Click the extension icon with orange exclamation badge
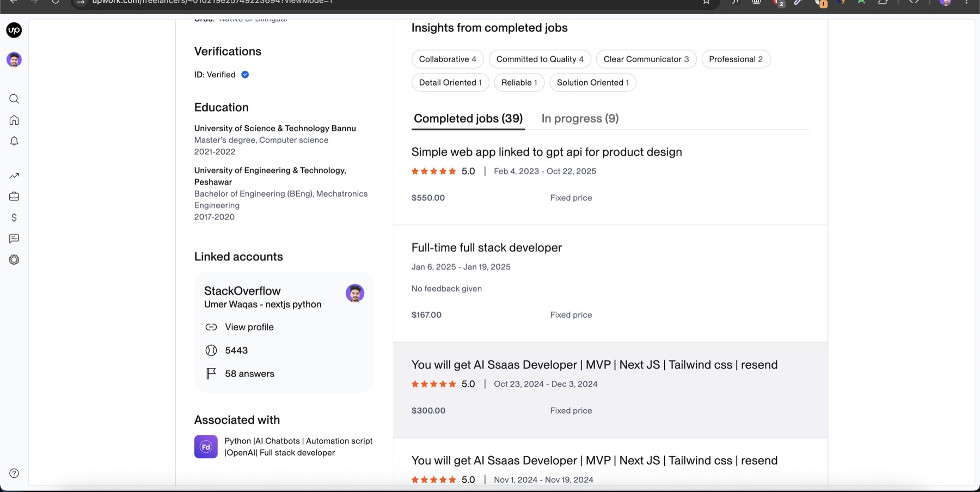 (x=821, y=3)
